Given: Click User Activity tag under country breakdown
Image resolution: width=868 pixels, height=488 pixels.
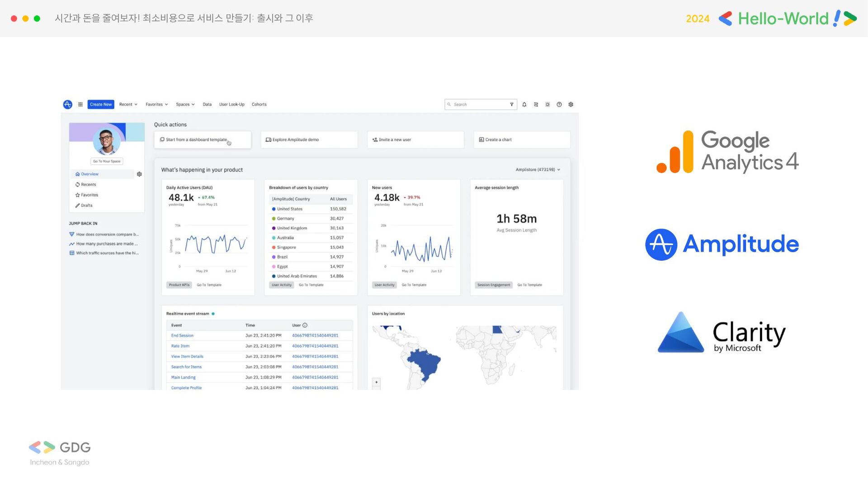Looking at the screenshot, I should pos(282,285).
